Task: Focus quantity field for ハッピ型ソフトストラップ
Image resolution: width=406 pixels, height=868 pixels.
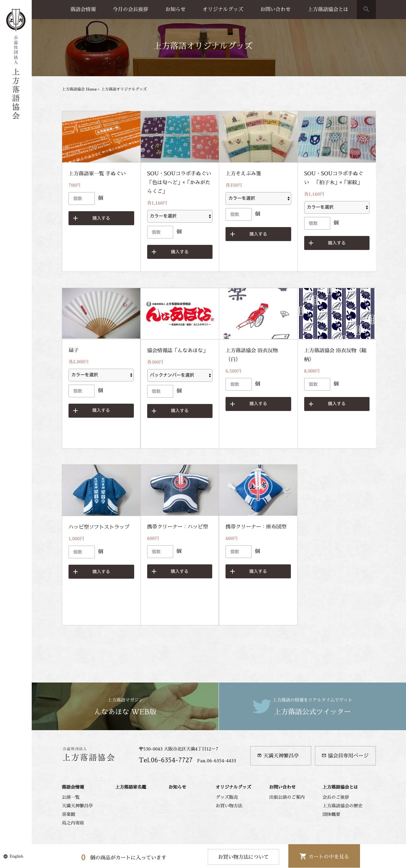Action: click(82, 552)
